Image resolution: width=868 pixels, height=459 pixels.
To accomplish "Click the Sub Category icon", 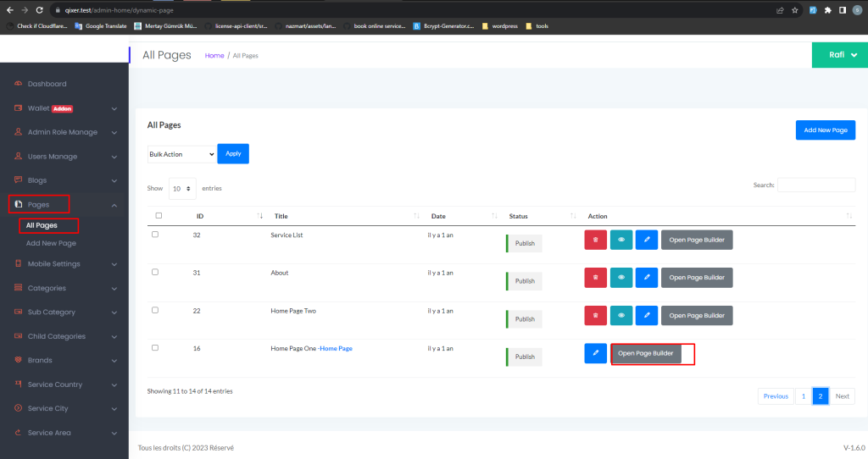I will point(19,312).
